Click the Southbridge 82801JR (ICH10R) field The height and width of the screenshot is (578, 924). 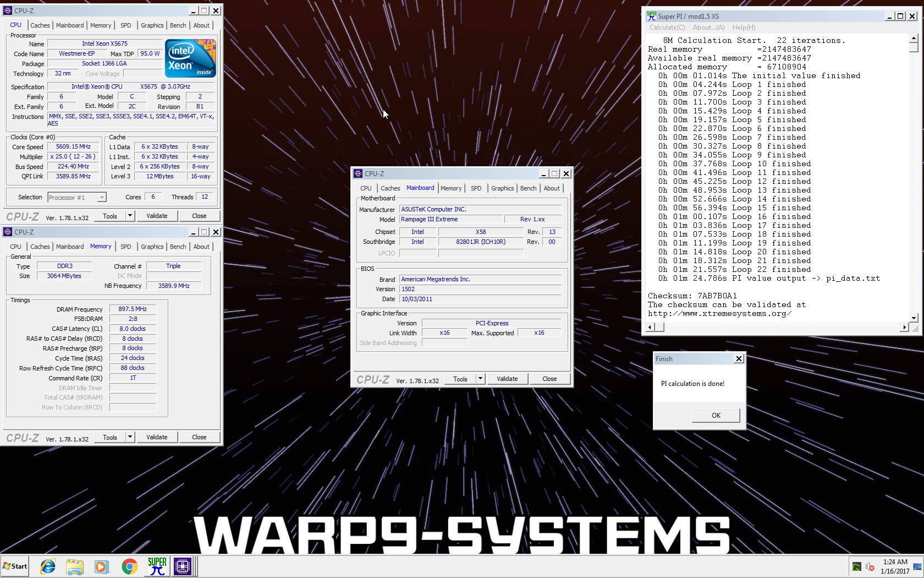point(481,242)
